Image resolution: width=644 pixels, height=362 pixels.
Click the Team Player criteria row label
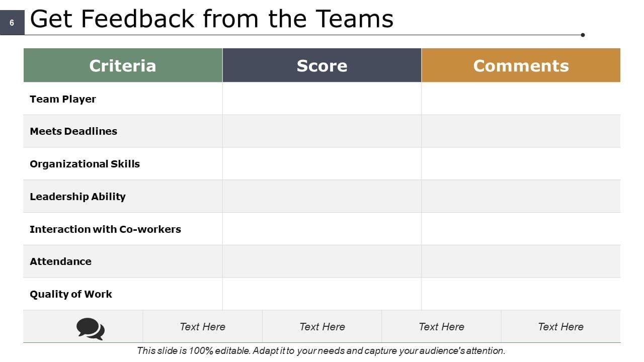[63, 99]
